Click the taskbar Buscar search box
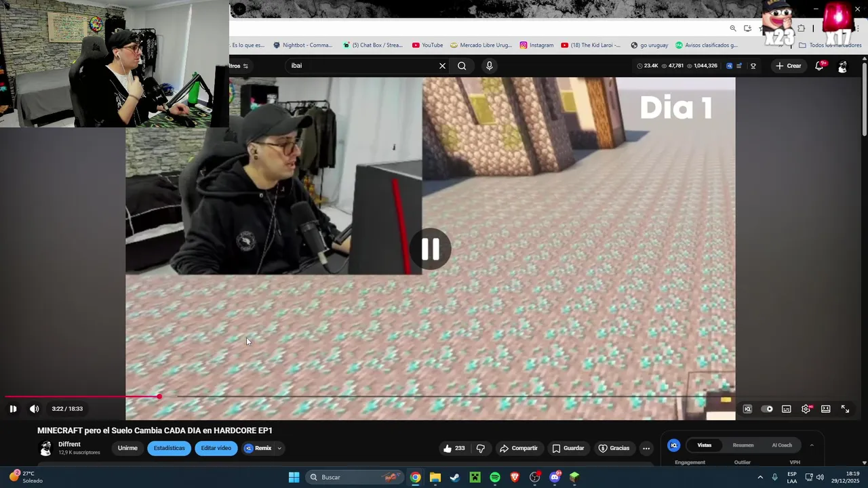Image resolution: width=868 pixels, height=488 pixels. pos(354,477)
